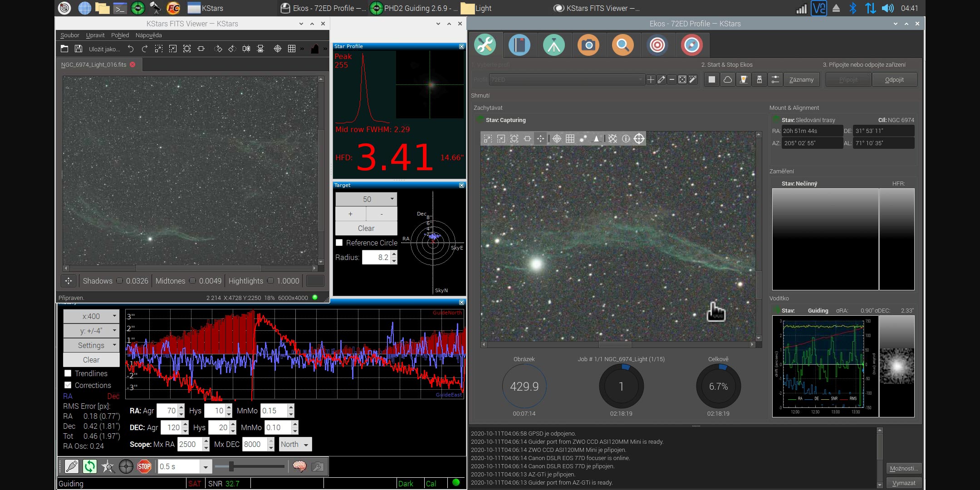Click the cloud icon in Start & Stop Ekos
This screenshot has height=490, width=980.
coord(728,79)
